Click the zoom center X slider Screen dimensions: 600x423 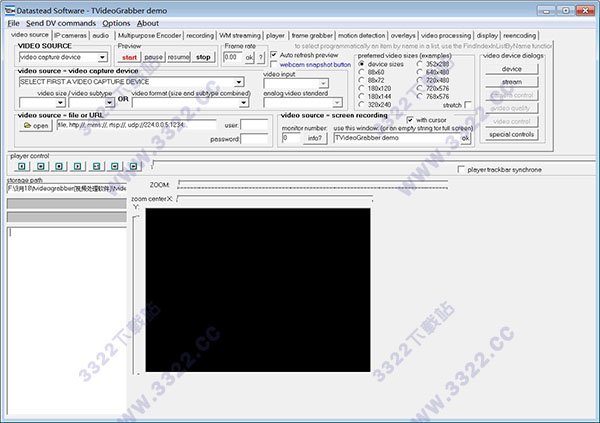coord(274,199)
